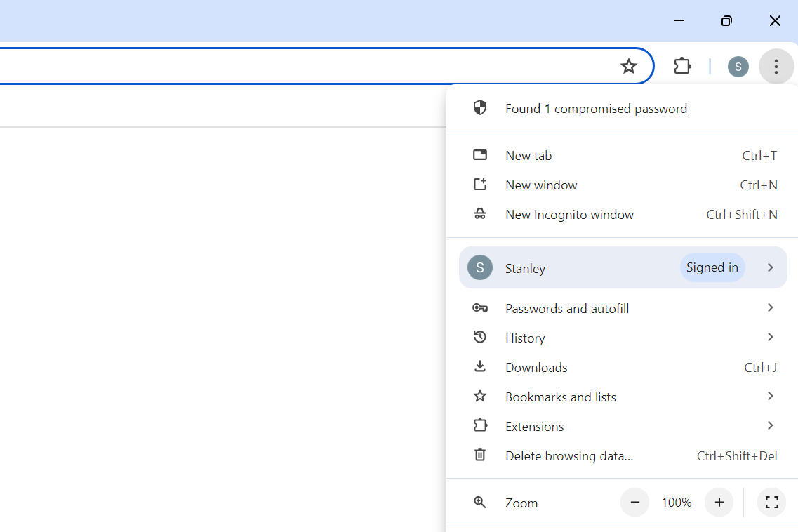
Task: Open a New tab from the menu
Action: click(528, 156)
